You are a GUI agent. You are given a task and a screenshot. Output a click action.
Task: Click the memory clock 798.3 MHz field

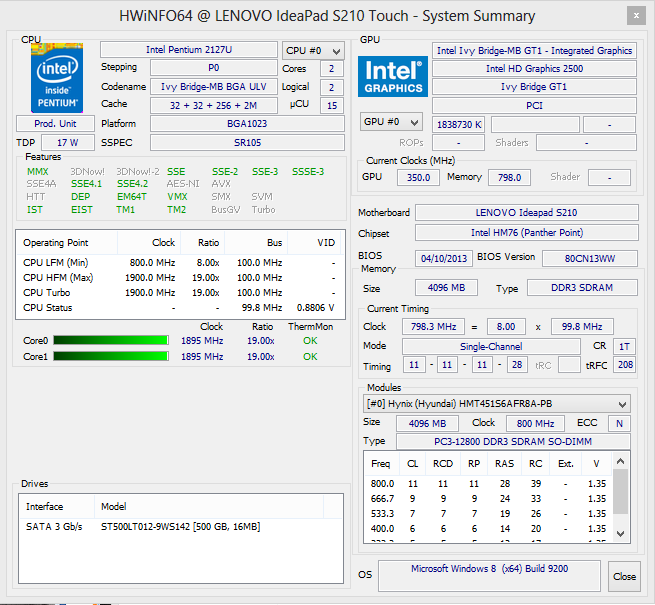pyautogui.click(x=433, y=326)
